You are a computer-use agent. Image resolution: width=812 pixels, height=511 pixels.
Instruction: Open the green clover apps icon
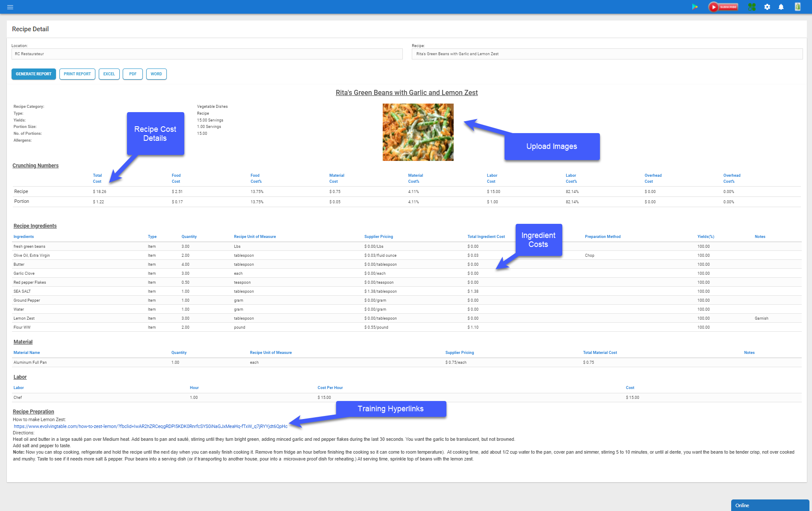point(752,7)
